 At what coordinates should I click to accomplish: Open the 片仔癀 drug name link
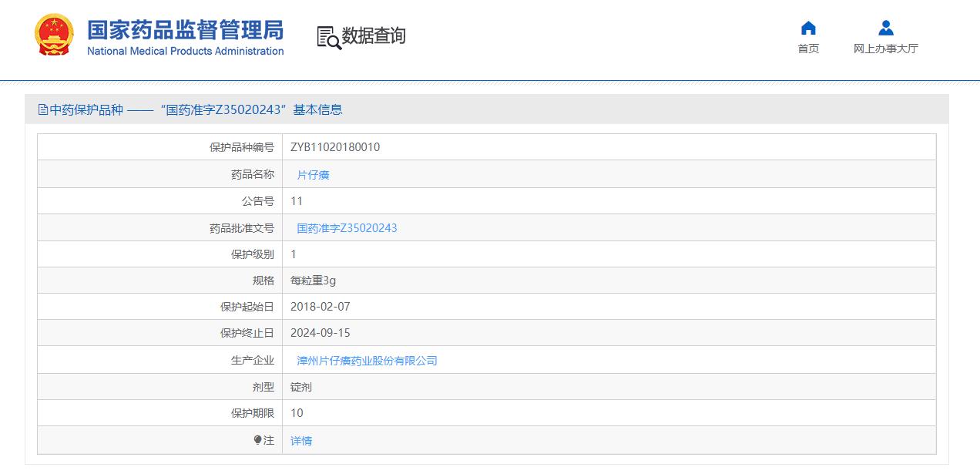(312, 174)
